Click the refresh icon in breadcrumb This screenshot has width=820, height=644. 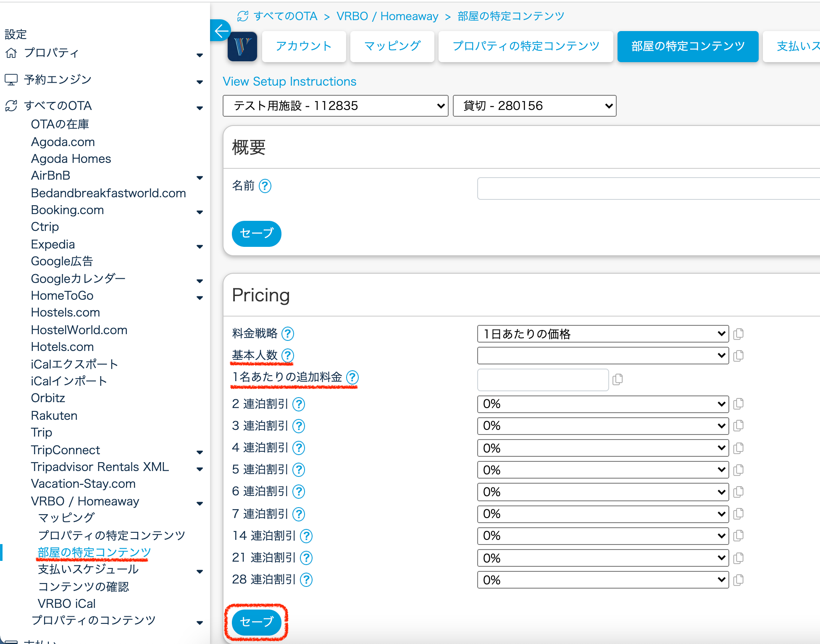coord(243,16)
